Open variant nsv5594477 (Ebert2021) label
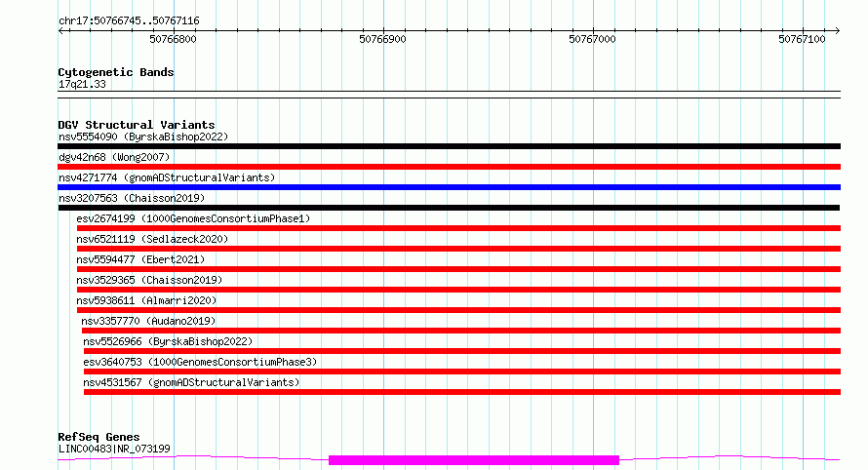This screenshot has height=470, width=868. pos(140,259)
